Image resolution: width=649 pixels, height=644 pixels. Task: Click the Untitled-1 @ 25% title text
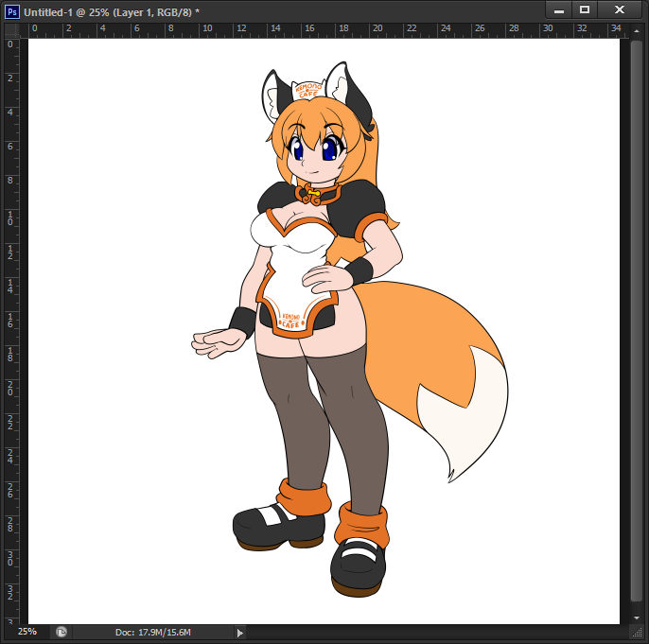click(x=112, y=12)
